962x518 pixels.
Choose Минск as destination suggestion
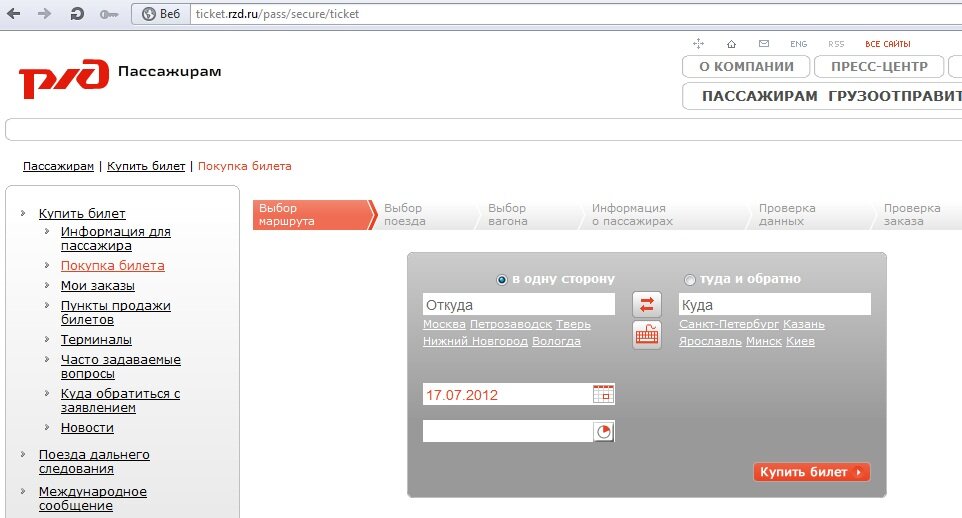[x=764, y=341]
